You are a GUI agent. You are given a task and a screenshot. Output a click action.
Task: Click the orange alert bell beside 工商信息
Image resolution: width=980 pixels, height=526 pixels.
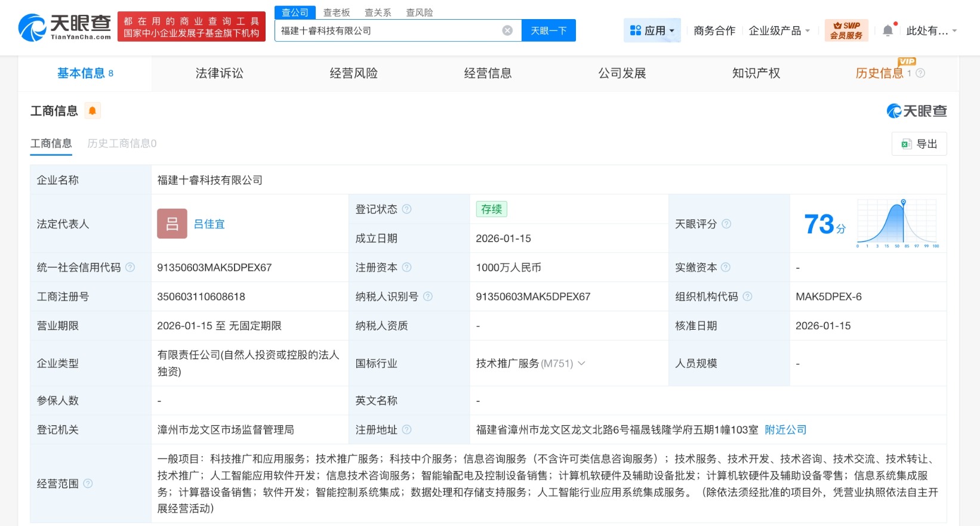point(93,111)
